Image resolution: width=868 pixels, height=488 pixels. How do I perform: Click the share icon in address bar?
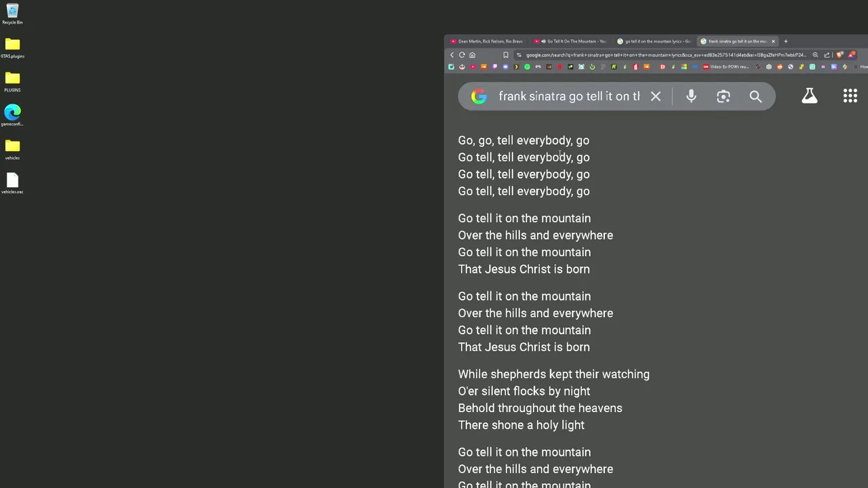(x=827, y=55)
